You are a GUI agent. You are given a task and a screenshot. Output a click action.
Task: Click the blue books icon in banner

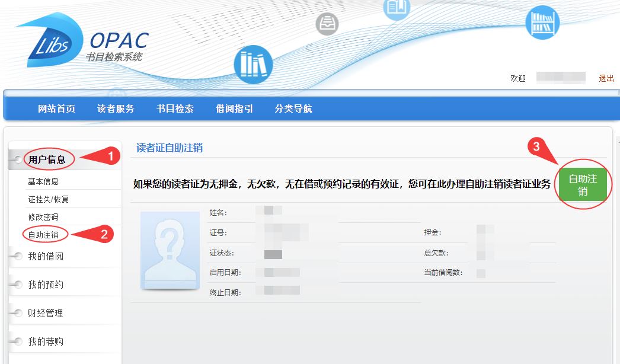[253, 64]
